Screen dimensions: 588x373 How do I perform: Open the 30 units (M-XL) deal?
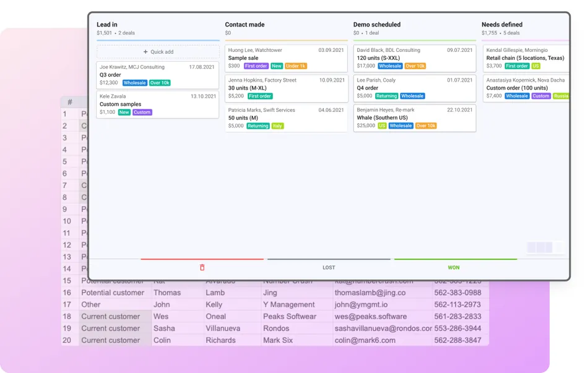[286, 88]
